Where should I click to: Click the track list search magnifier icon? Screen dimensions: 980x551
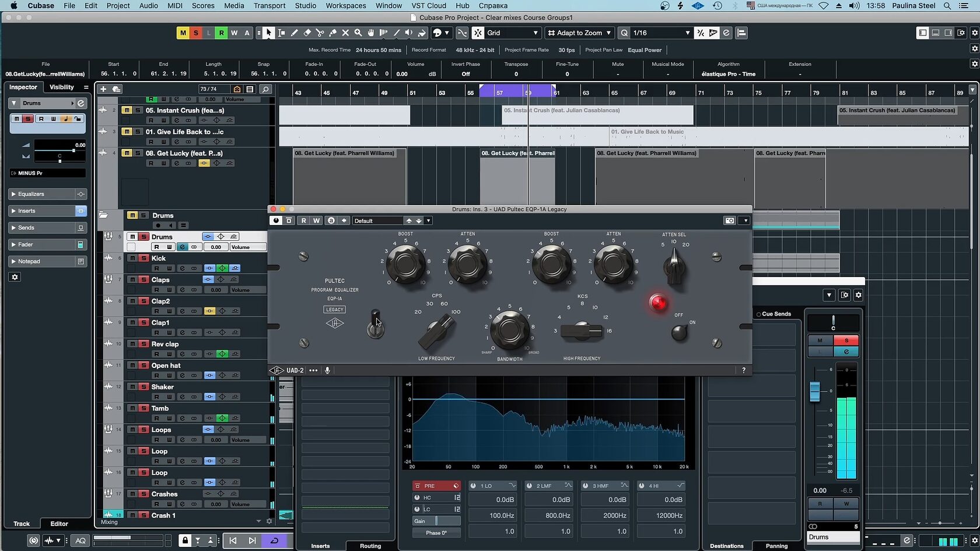pyautogui.click(x=265, y=89)
